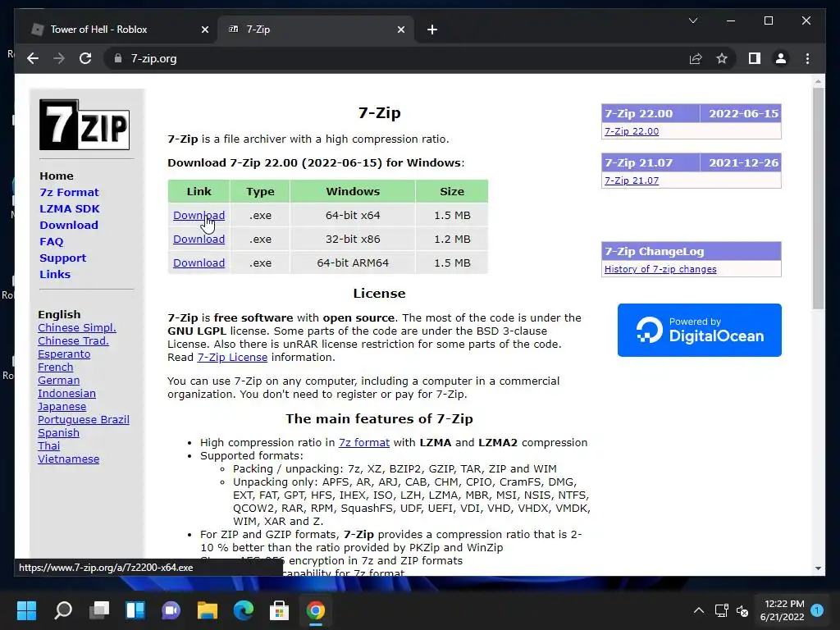Click the network icon in system tray
The height and width of the screenshot is (630, 840).
721,610
